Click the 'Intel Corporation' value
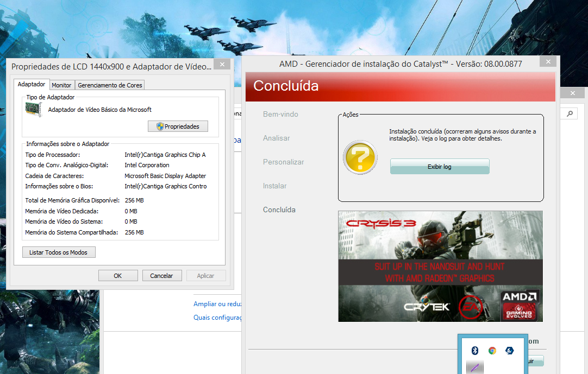 click(x=147, y=165)
